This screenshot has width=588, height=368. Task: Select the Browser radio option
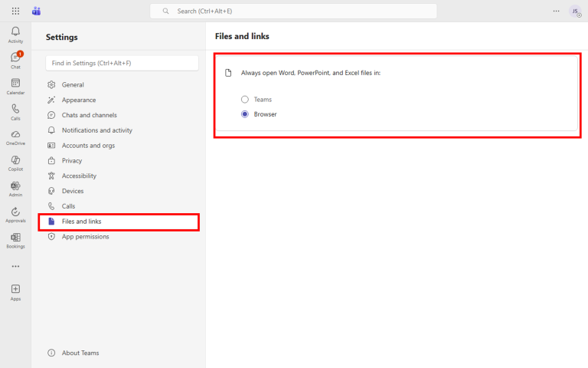pos(245,114)
